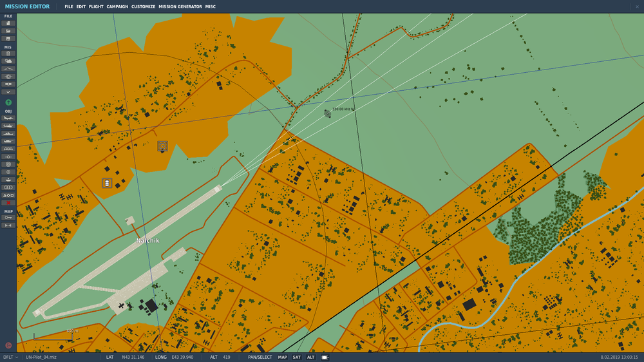Screen dimensions: 644x362
Task: Add a ship group
Action: [x=8, y=133]
